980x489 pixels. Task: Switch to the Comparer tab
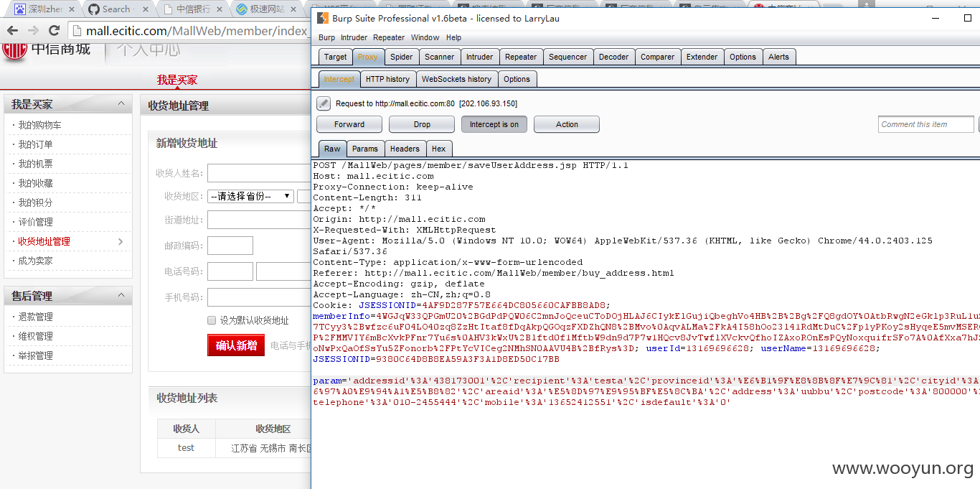click(657, 57)
